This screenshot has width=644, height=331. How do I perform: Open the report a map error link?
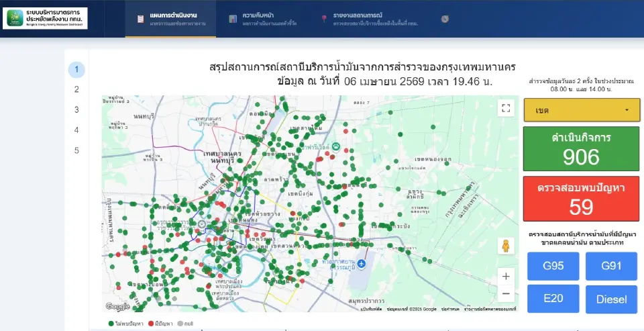click(490, 309)
